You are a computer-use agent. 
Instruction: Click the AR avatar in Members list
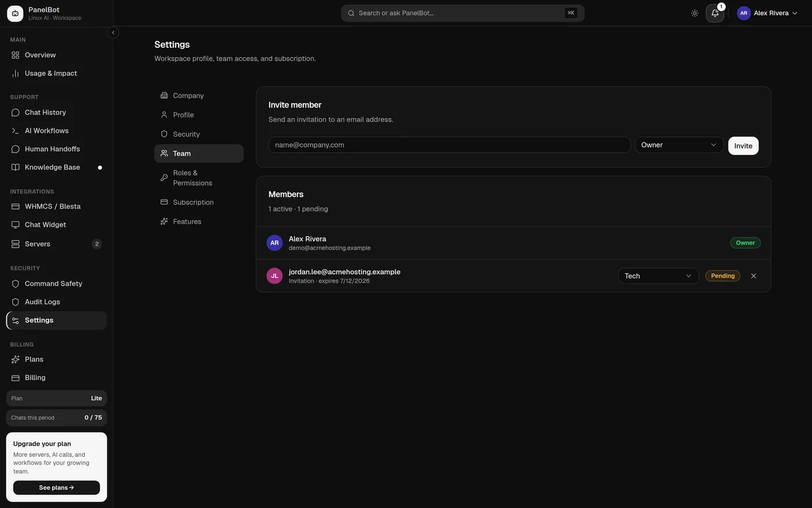tap(274, 243)
